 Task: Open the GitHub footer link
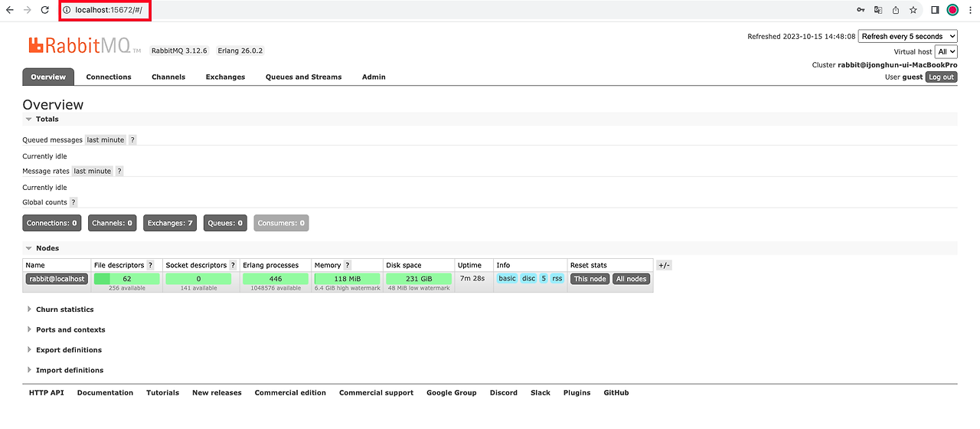point(616,392)
